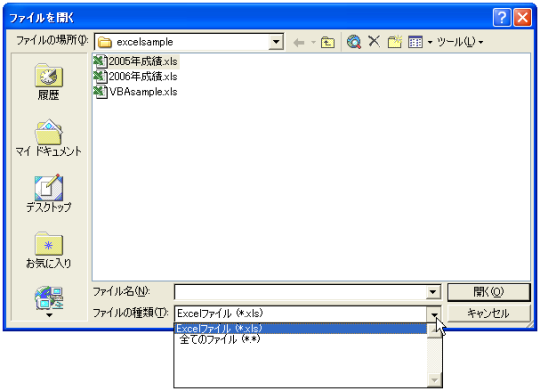Viewport: 540px width, 391px height.
Task: Click the キャンセル button
Action: [x=489, y=313]
